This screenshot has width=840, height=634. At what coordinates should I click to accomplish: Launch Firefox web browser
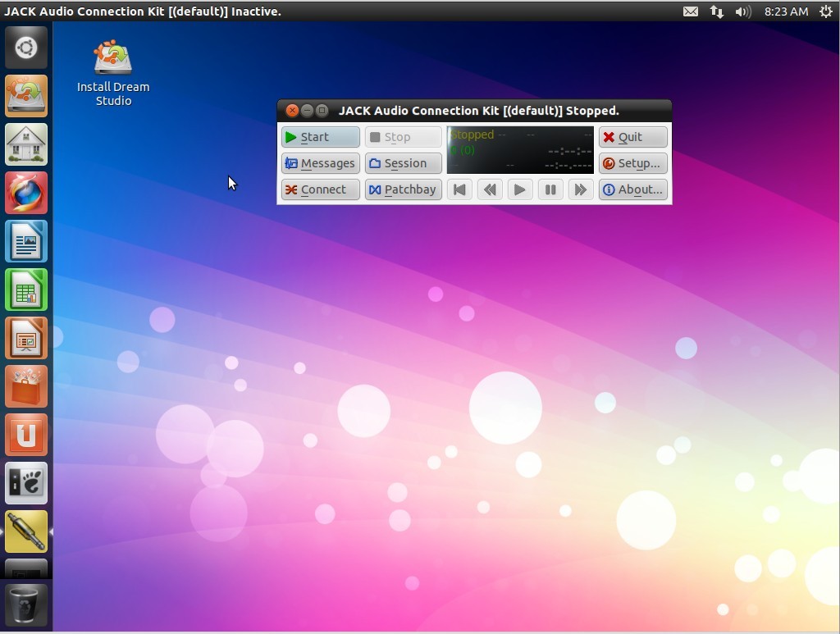pyautogui.click(x=26, y=193)
